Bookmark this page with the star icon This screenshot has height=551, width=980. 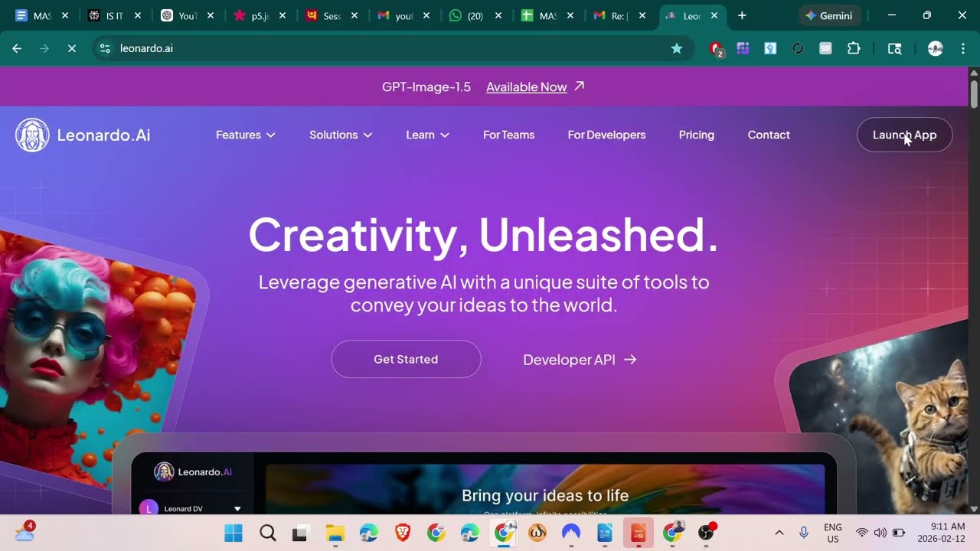pos(677,48)
